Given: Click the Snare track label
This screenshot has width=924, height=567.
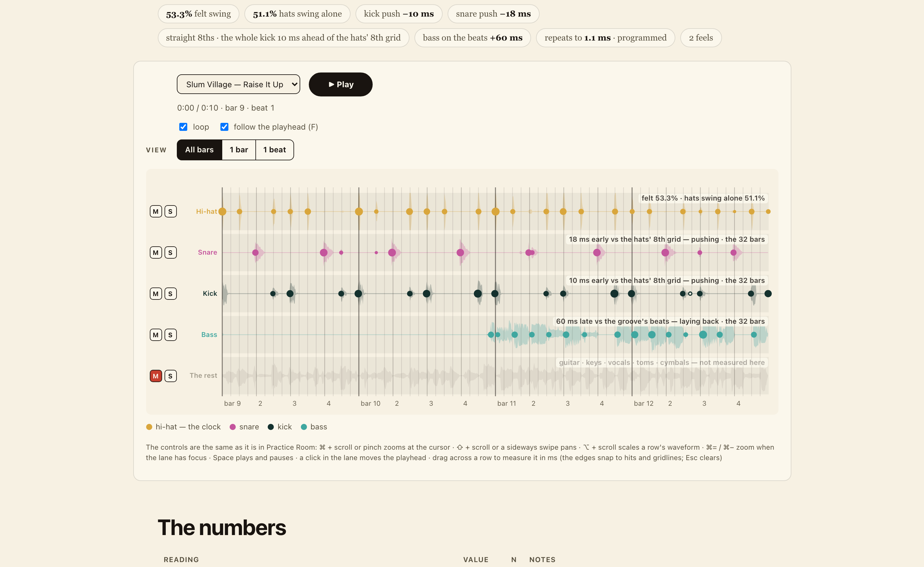Looking at the screenshot, I should click(x=208, y=252).
